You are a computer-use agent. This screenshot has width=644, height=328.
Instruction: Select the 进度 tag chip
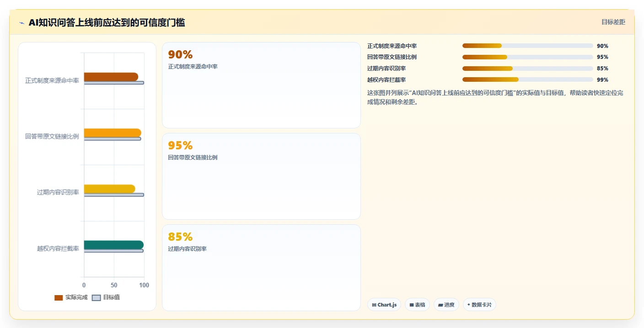coord(446,305)
